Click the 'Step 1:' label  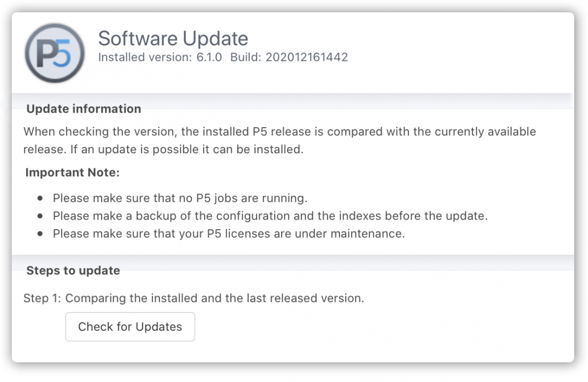pos(42,299)
